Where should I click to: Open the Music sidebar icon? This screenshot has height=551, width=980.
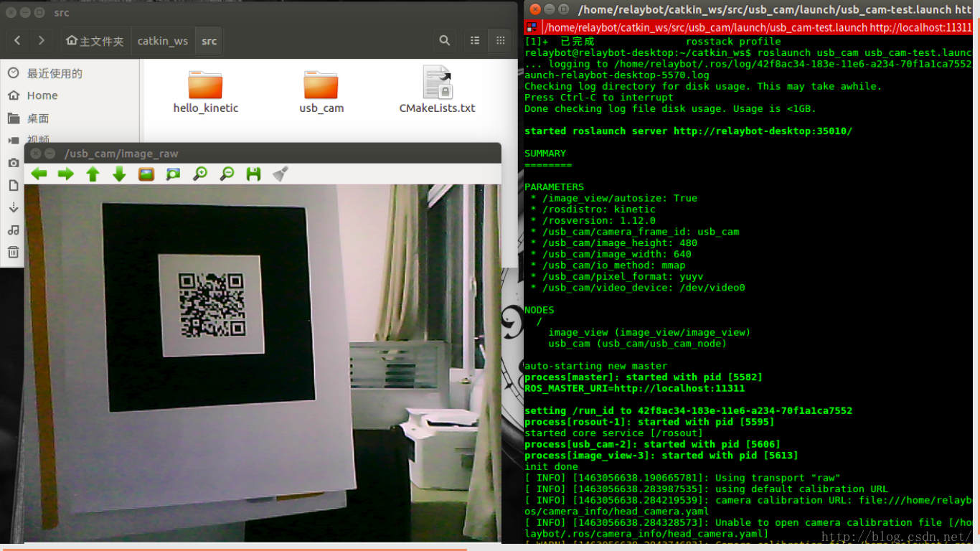pyautogui.click(x=13, y=230)
